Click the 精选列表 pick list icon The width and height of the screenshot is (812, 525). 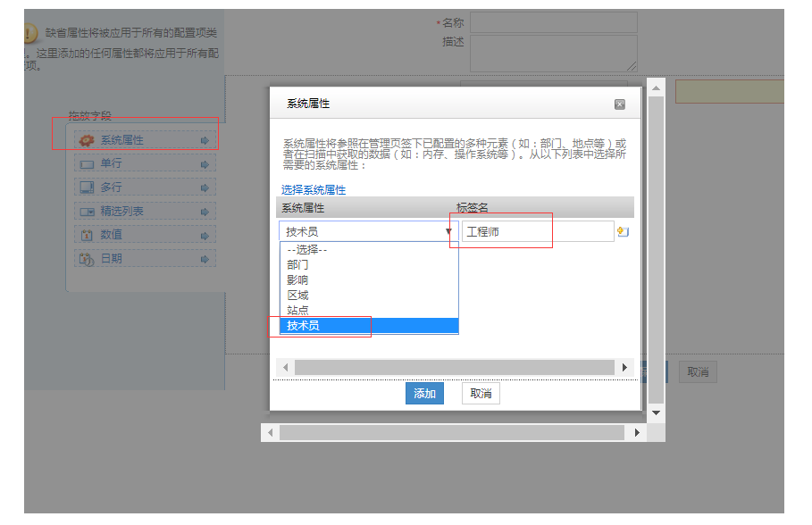tap(87, 212)
